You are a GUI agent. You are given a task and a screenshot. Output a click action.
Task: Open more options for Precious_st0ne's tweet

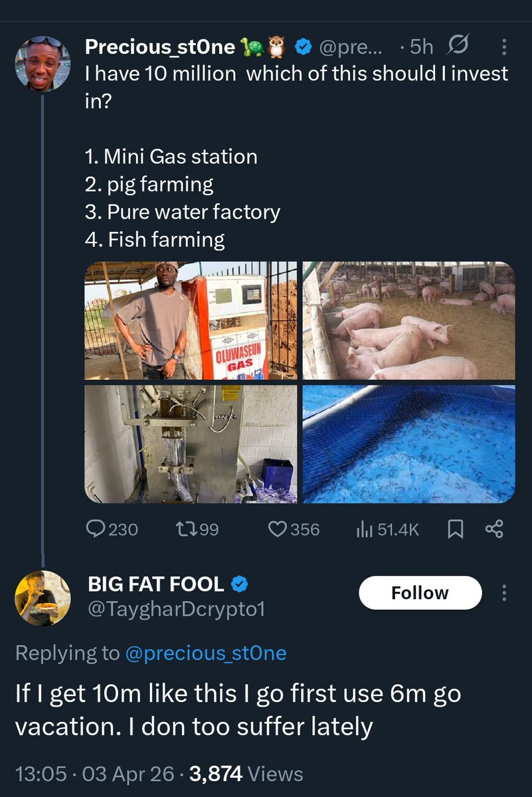click(504, 47)
